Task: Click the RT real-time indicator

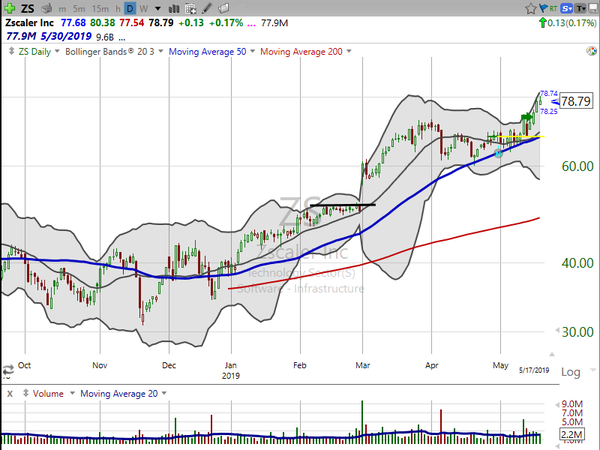Action: point(553,8)
